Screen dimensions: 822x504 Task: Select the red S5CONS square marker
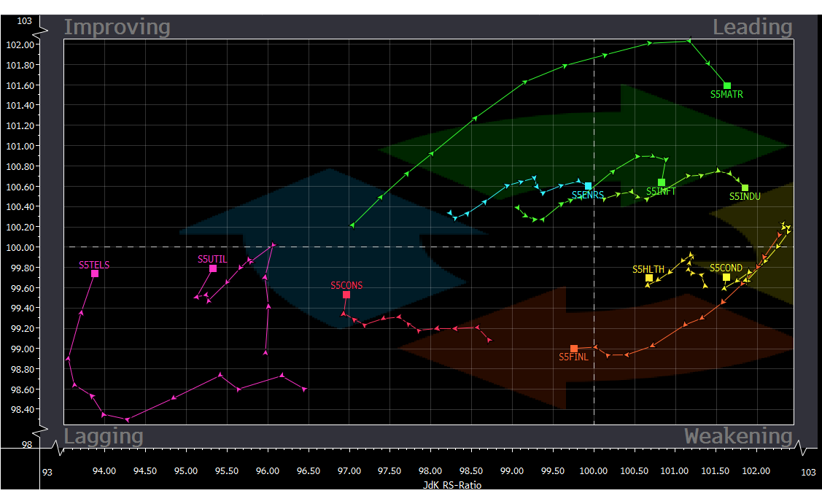tap(346, 295)
